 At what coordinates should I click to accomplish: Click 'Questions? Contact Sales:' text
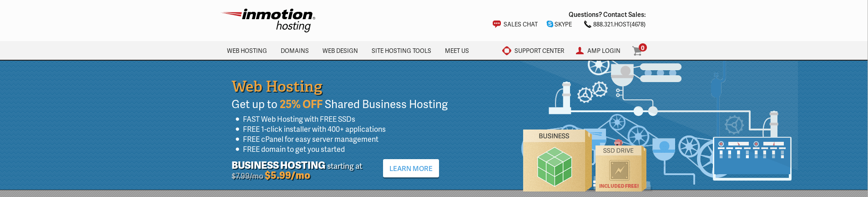pyautogui.click(x=607, y=15)
